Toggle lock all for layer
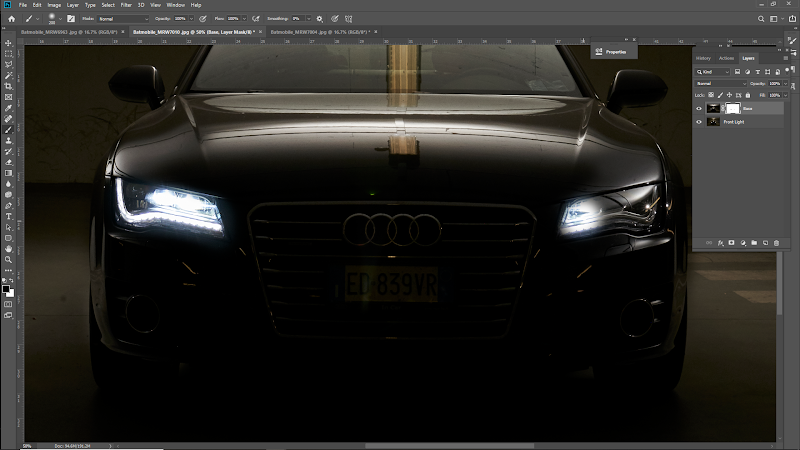The height and width of the screenshot is (450, 800). 748,95
